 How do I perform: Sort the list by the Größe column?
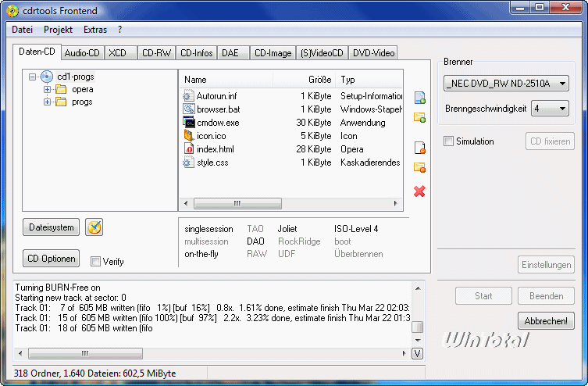(304, 80)
